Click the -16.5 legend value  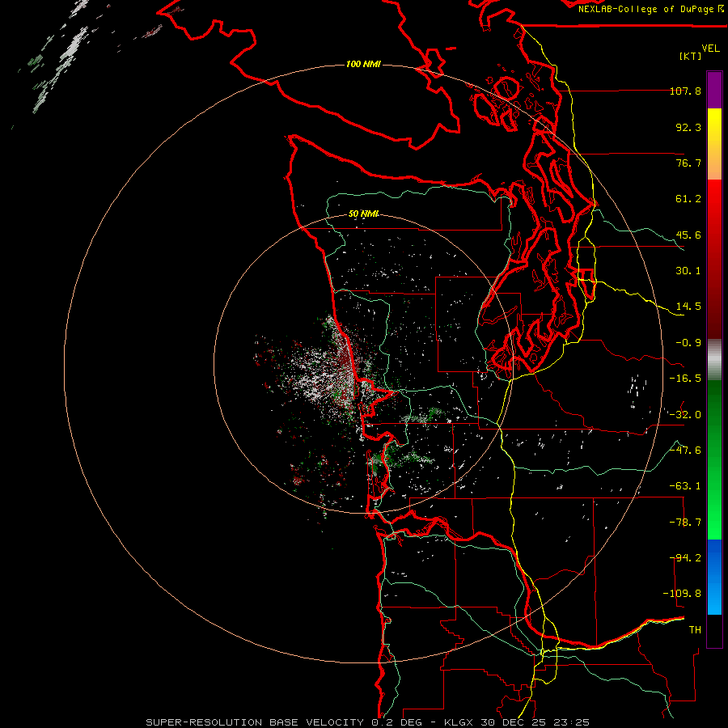coord(685,379)
